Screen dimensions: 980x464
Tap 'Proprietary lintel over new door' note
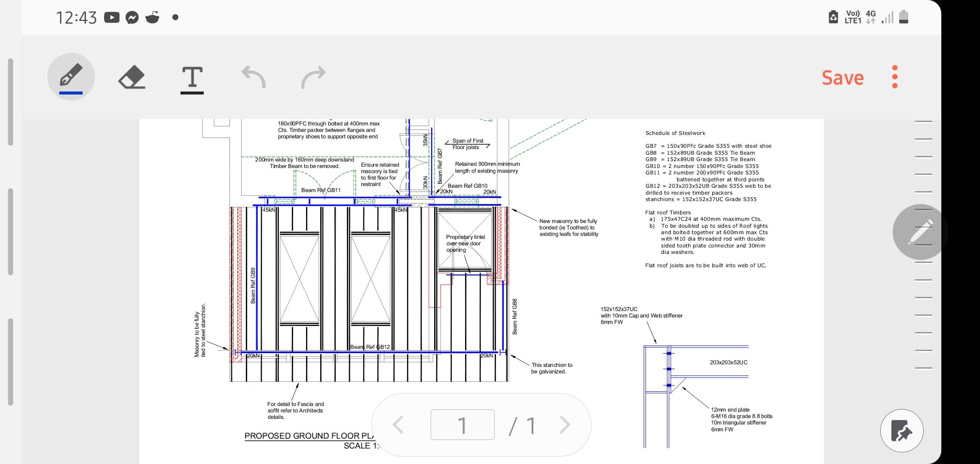point(465,244)
